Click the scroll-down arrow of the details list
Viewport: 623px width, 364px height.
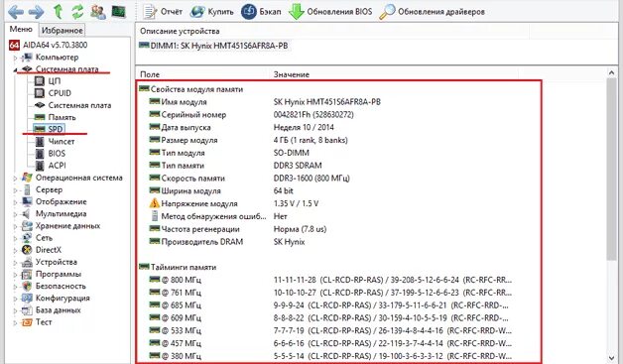click(611, 358)
